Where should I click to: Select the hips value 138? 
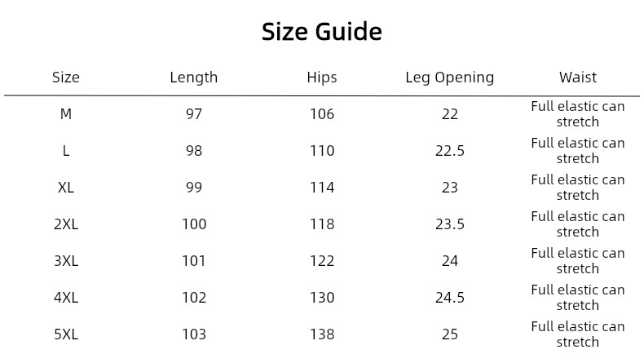[x=322, y=334]
